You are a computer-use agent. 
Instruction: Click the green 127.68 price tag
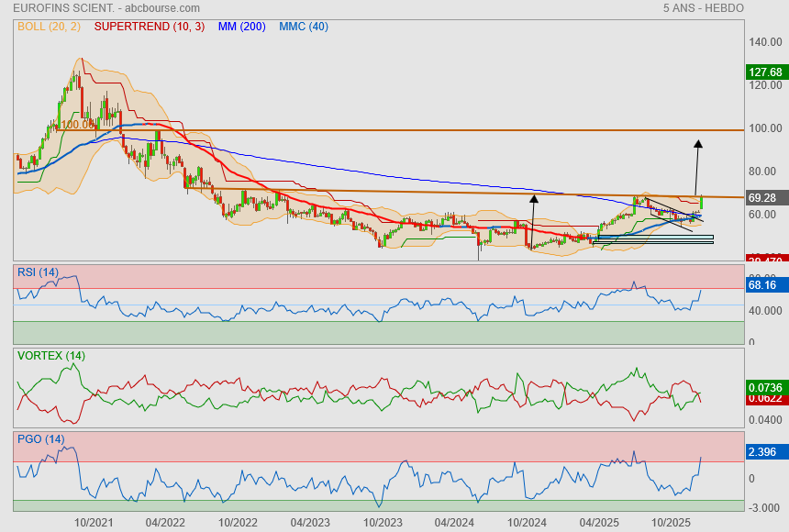click(764, 72)
